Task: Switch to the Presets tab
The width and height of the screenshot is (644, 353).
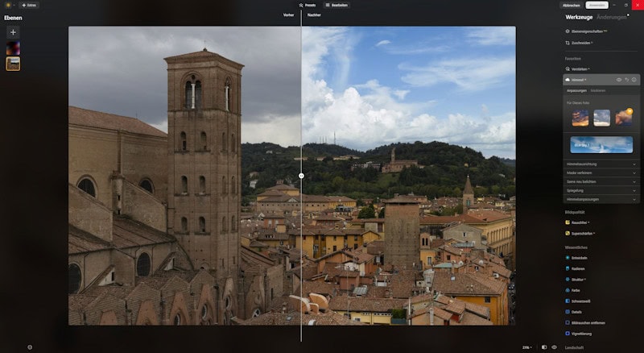Action: click(307, 5)
